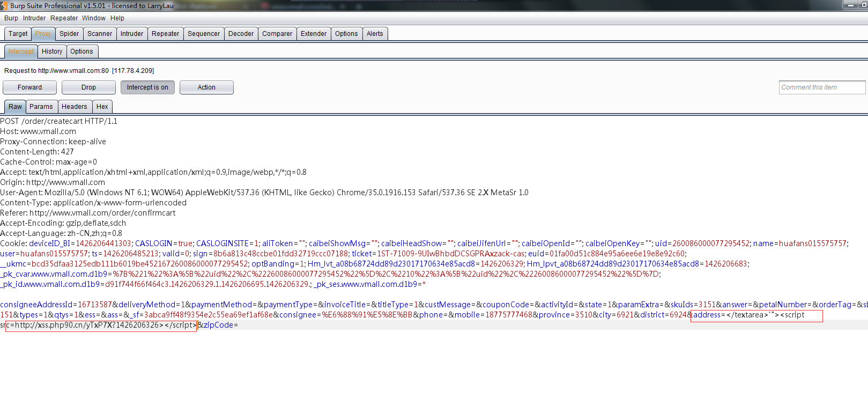Click the Comment this item field
Screen dimensions: 868x414
point(822,87)
